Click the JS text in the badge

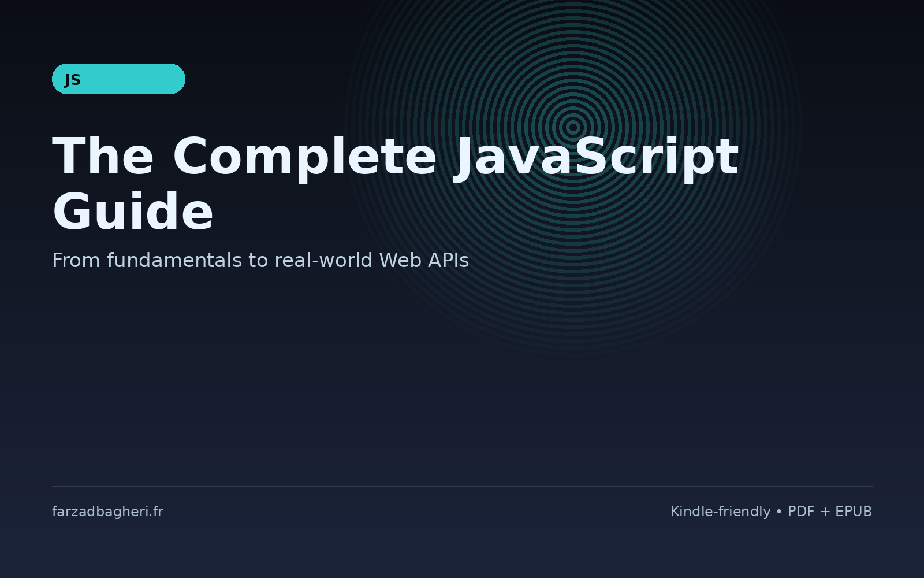(x=73, y=80)
